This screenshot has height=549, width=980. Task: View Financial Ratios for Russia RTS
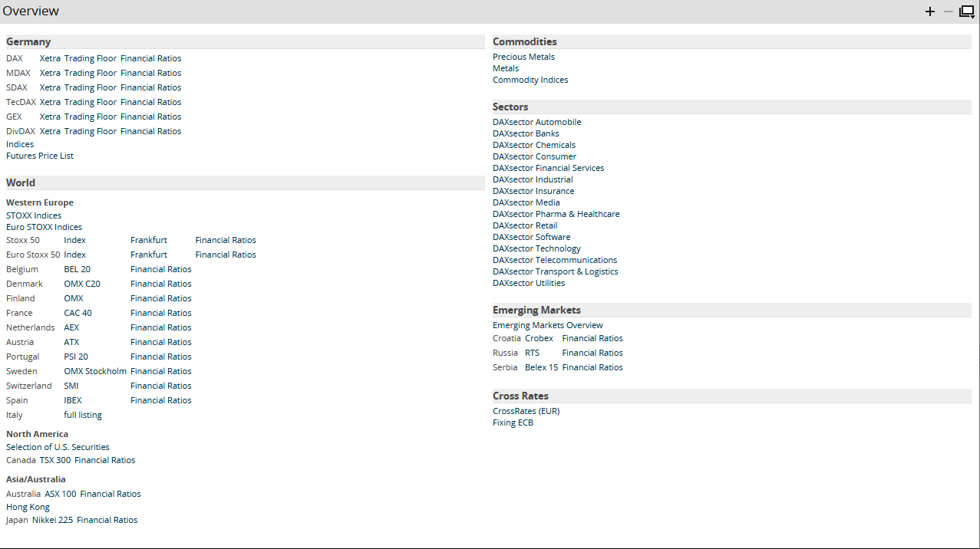point(592,353)
